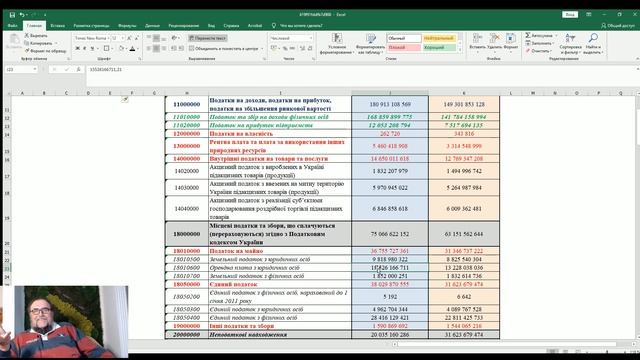This screenshot has height=360, width=640.
Task: Open the Заполнить fill menu
Action: tap(540, 43)
